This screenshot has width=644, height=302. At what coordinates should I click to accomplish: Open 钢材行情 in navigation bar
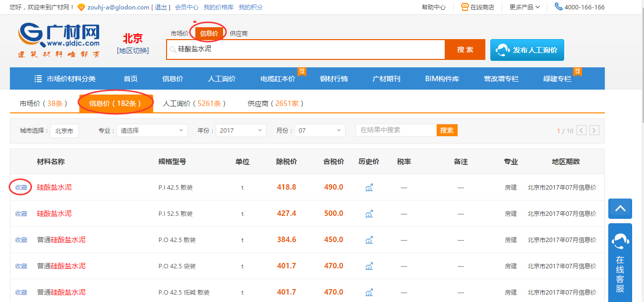(334, 79)
